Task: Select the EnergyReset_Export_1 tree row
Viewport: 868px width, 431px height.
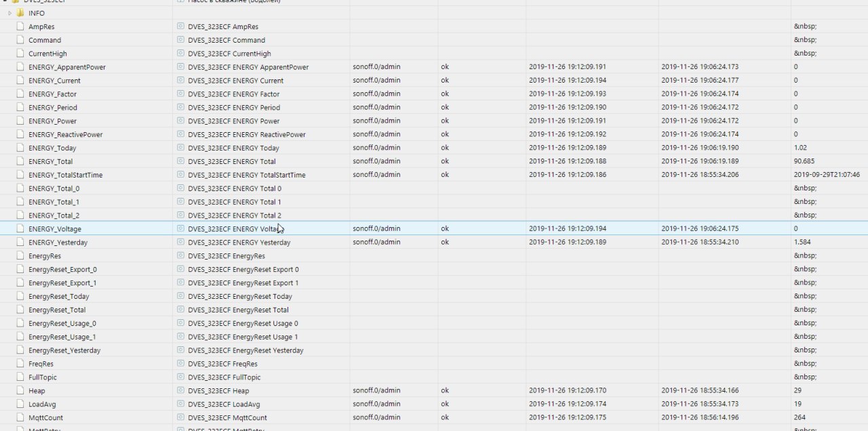Action: point(434,283)
